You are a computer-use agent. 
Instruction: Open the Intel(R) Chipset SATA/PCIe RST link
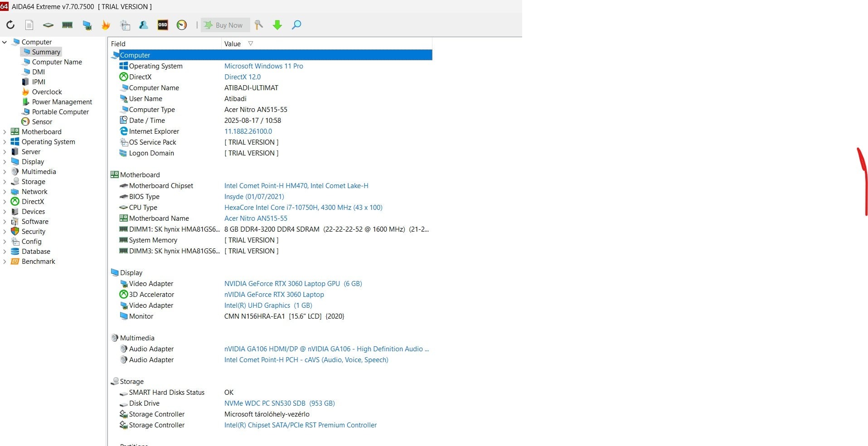tap(301, 425)
